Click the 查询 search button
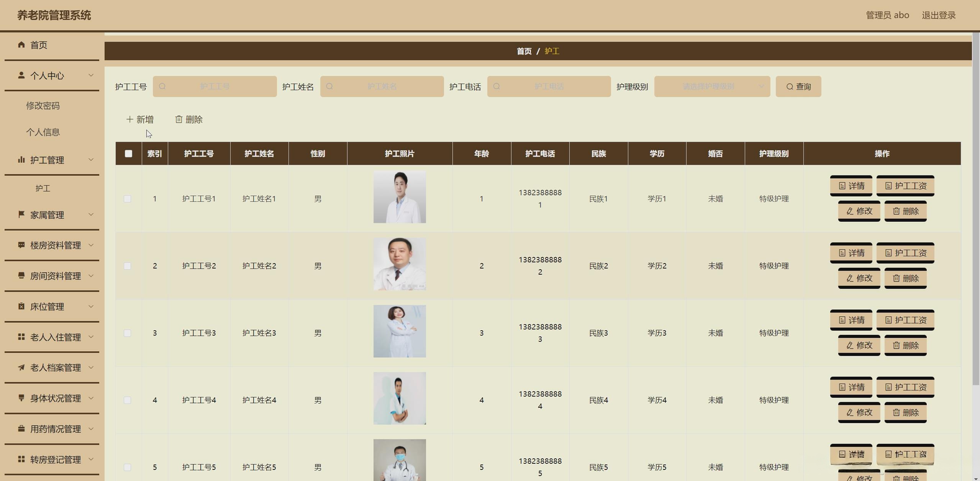The image size is (980, 481). pyautogui.click(x=798, y=87)
